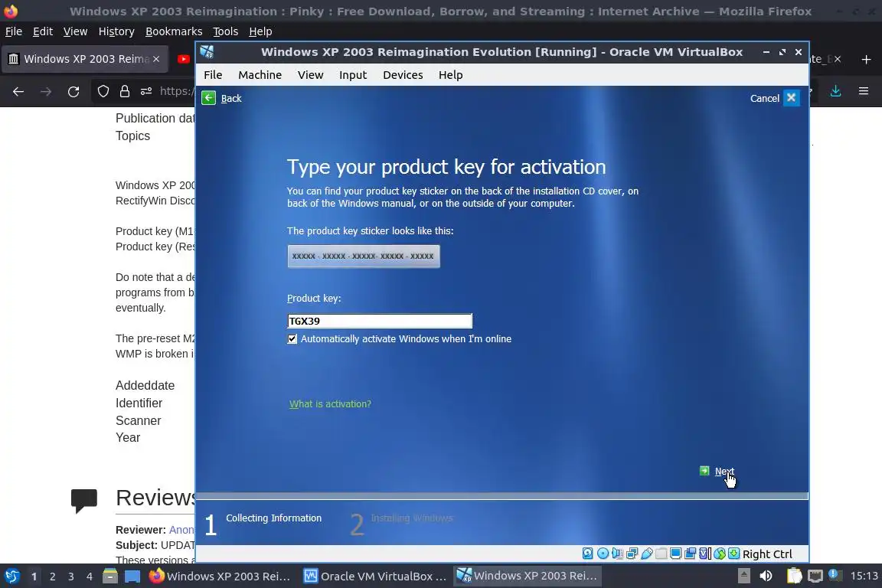Click the Anon reviewer link in Firefox
882x588 pixels.
181,530
